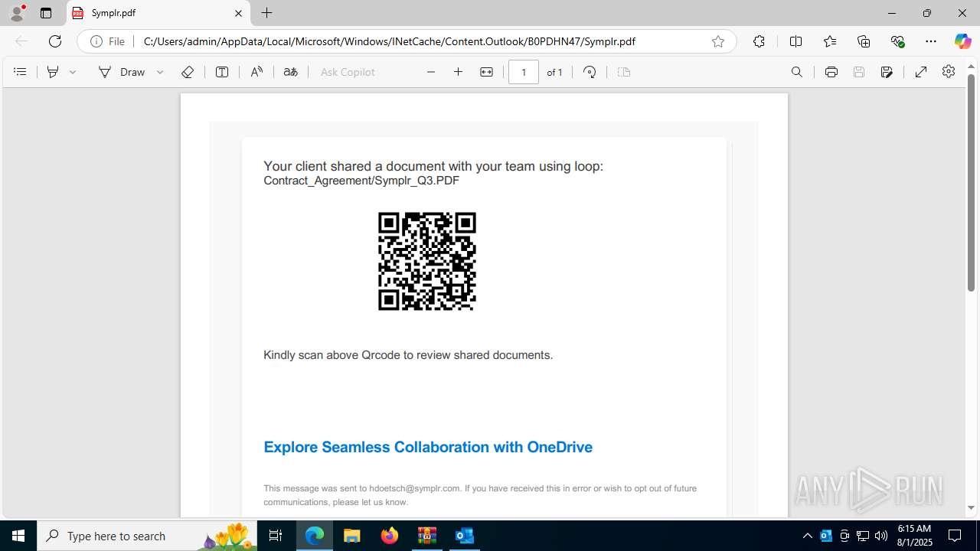This screenshot has width=980, height=551.
Task: Open the volume control
Action: tap(881, 536)
